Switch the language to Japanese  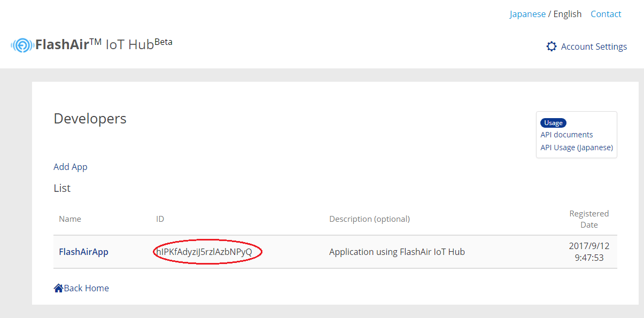click(x=527, y=13)
